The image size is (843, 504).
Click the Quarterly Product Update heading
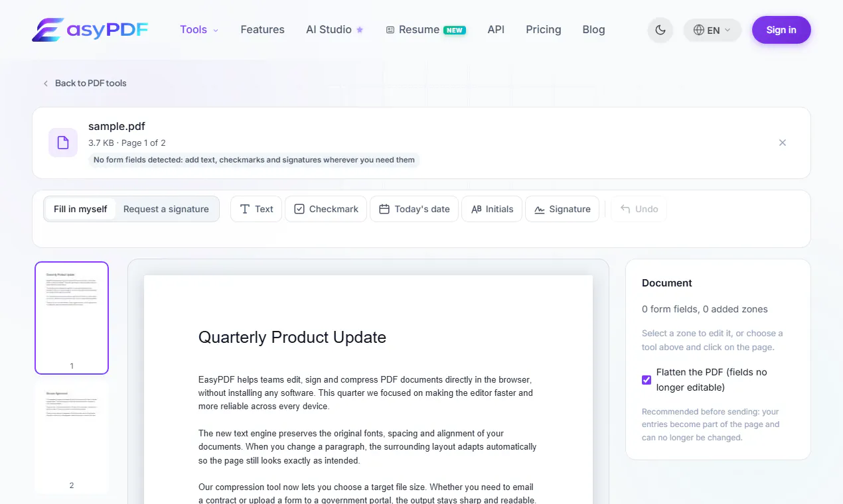point(292,338)
